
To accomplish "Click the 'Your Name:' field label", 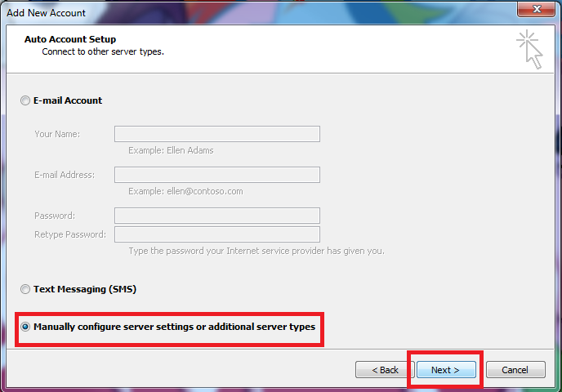I will [57, 134].
